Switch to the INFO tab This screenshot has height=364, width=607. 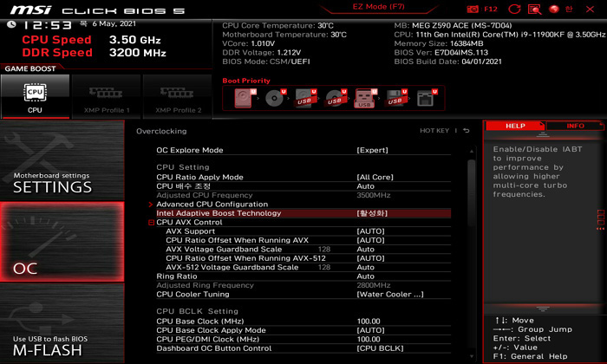pyautogui.click(x=575, y=126)
